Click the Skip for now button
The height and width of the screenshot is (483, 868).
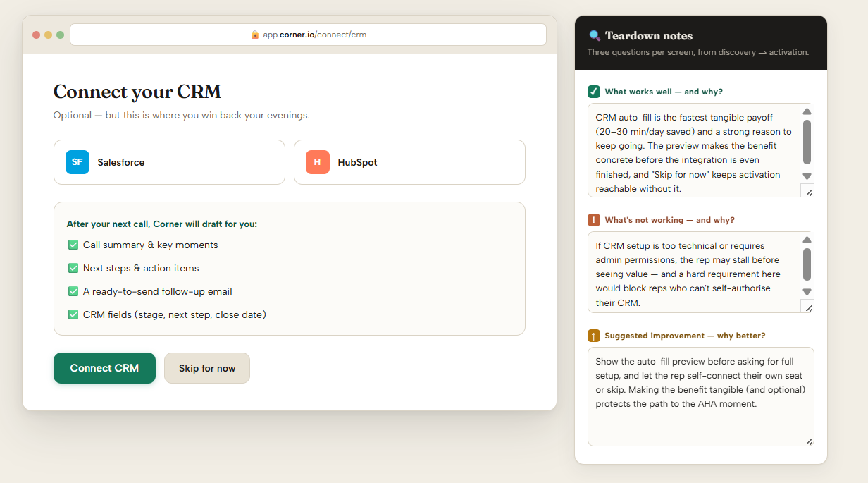(x=207, y=368)
